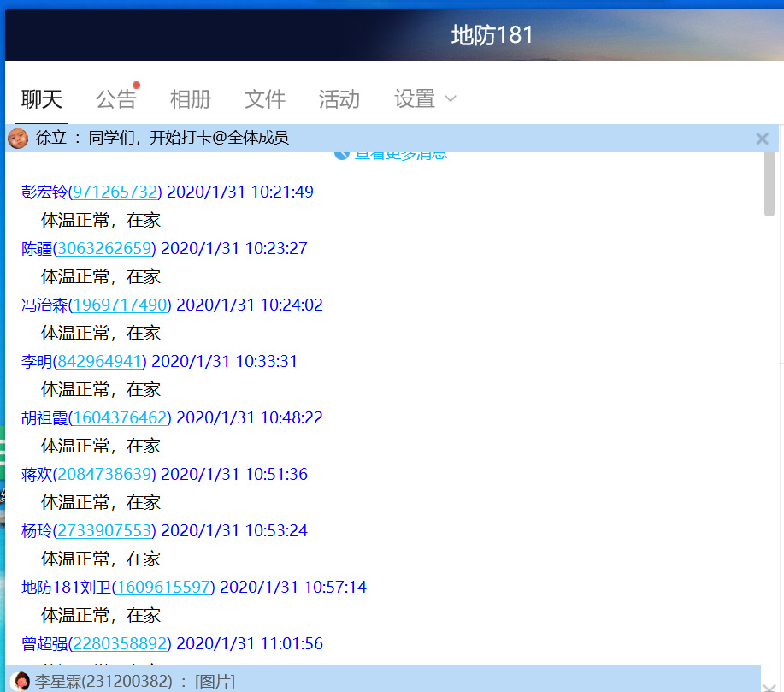Click the sender name 彭宏铃

(44, 192)
